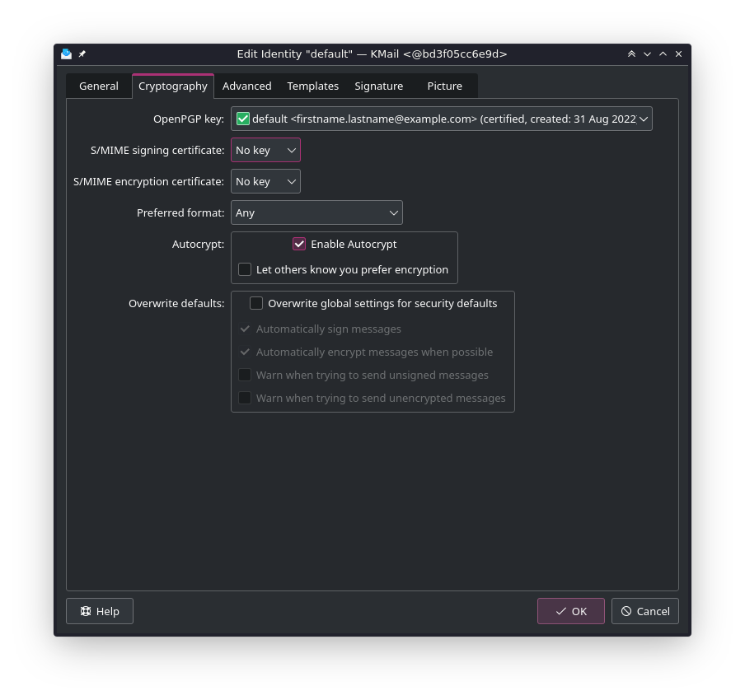Click the green certified key icon
The image size is (745, 700).
243,119
